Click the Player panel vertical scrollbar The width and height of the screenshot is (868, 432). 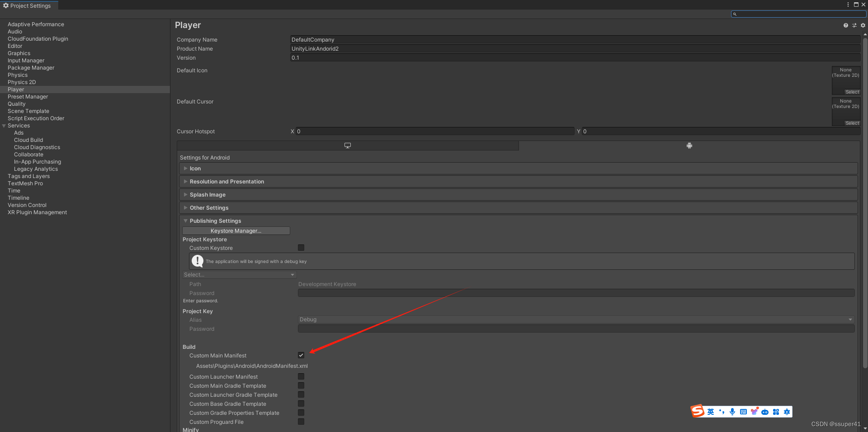(865, 203)
